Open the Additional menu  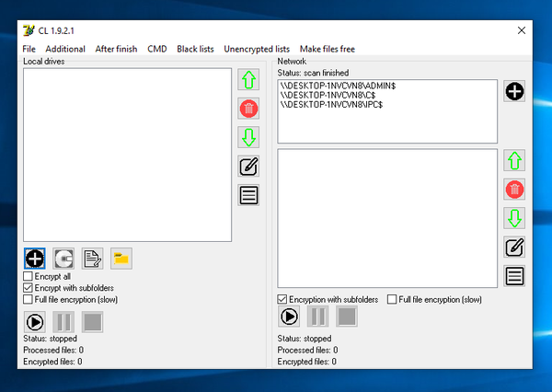(65, 49)
